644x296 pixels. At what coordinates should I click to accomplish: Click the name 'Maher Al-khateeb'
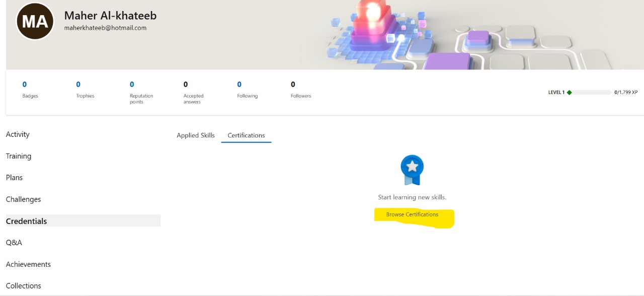pos(110,16)
